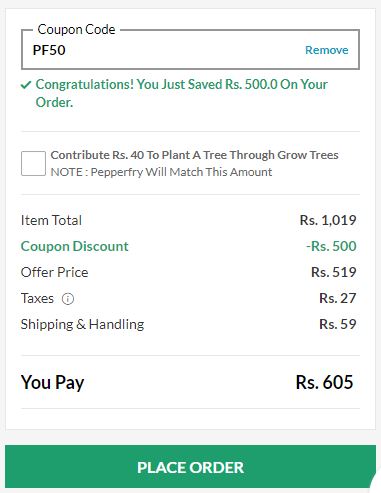Click the Rs. 59 shipping amount
This screenshot has width=381, height=493.
pyautogui.click(x=338, y=324)
